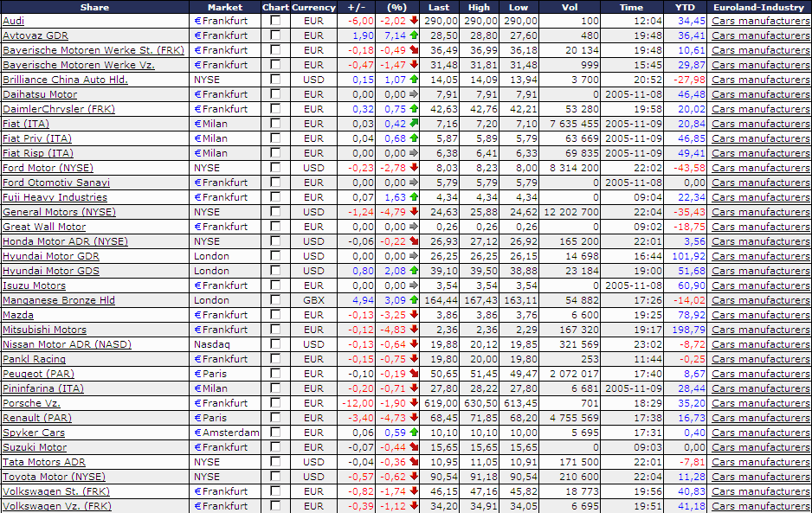The height and width of the screenshot is (513, 812).
Task: Check the chart box for Toyota Motor (NYSE)
Action: click(275, 477)
